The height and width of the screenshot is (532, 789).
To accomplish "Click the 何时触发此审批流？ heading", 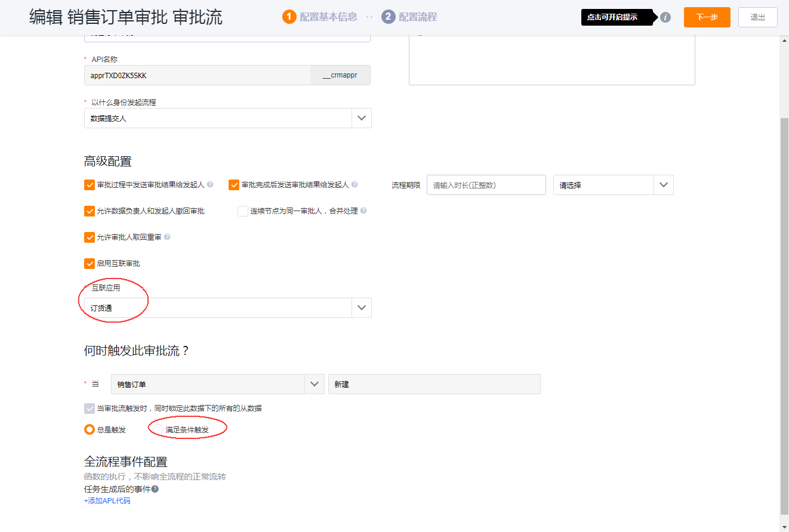I will pyautogui.click(x=137, y=351).
